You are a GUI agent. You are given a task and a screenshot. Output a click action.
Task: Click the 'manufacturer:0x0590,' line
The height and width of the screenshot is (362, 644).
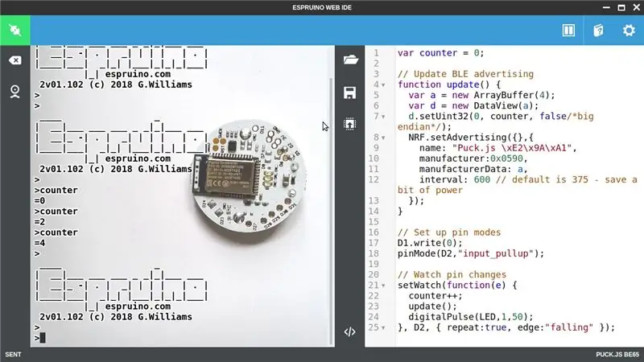point(473,158)
